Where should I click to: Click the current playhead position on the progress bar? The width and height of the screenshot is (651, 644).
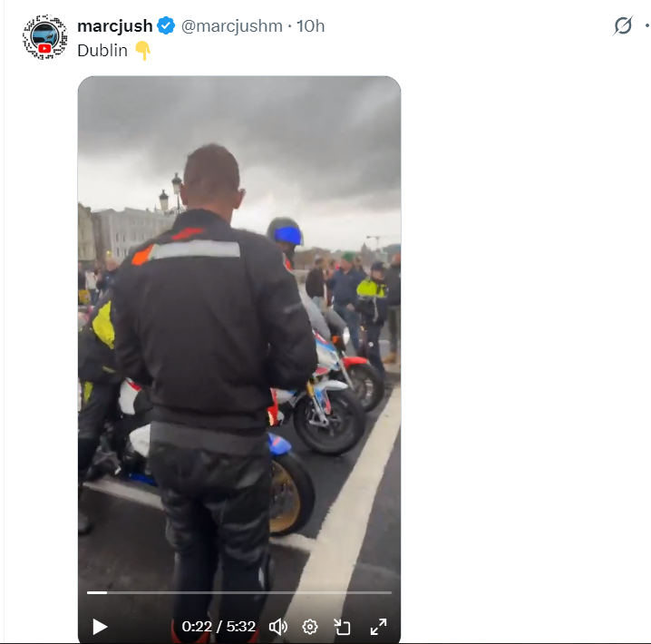tap(107, 592)
